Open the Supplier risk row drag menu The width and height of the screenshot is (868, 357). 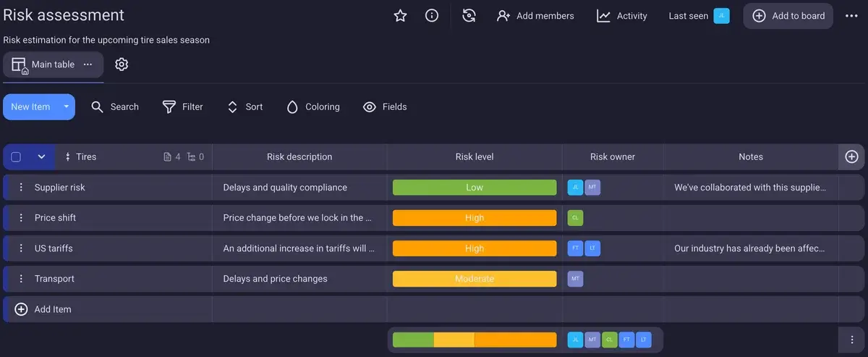(21, 188)
